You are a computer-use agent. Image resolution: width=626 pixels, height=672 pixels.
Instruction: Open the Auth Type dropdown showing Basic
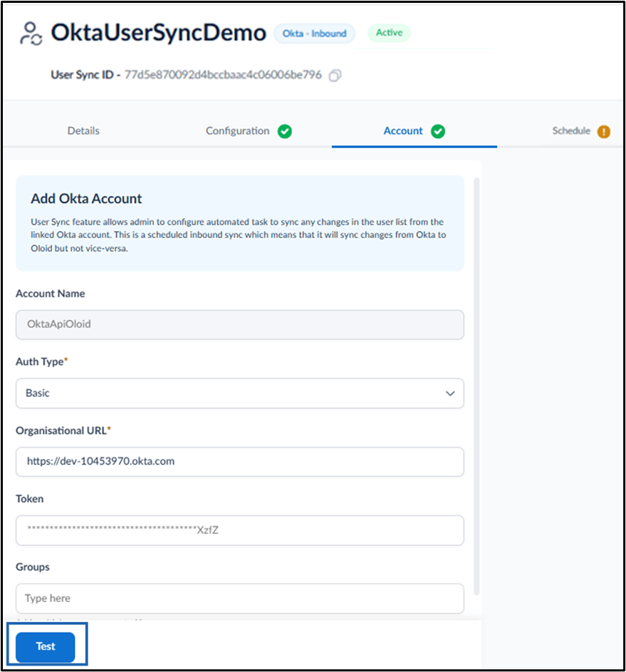click(x=240, y=393)
